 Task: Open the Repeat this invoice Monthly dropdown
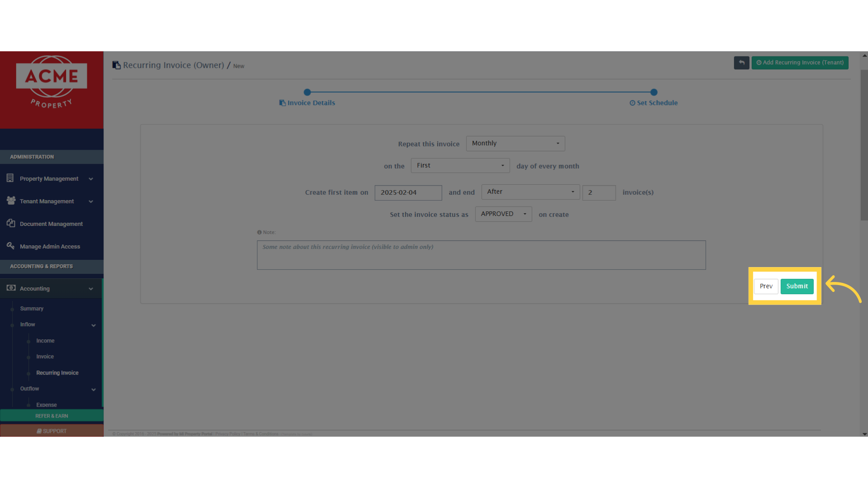point(515,144)
